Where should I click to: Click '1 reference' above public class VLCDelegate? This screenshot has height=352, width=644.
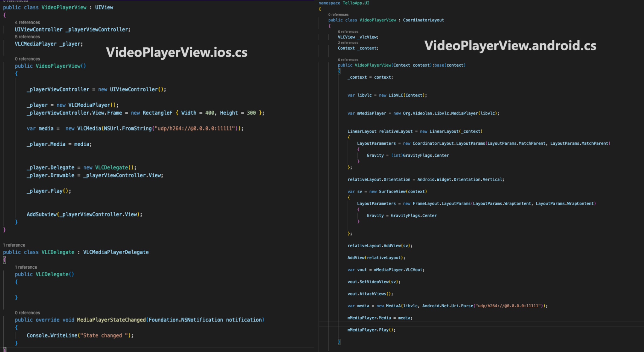pos(14,245)
